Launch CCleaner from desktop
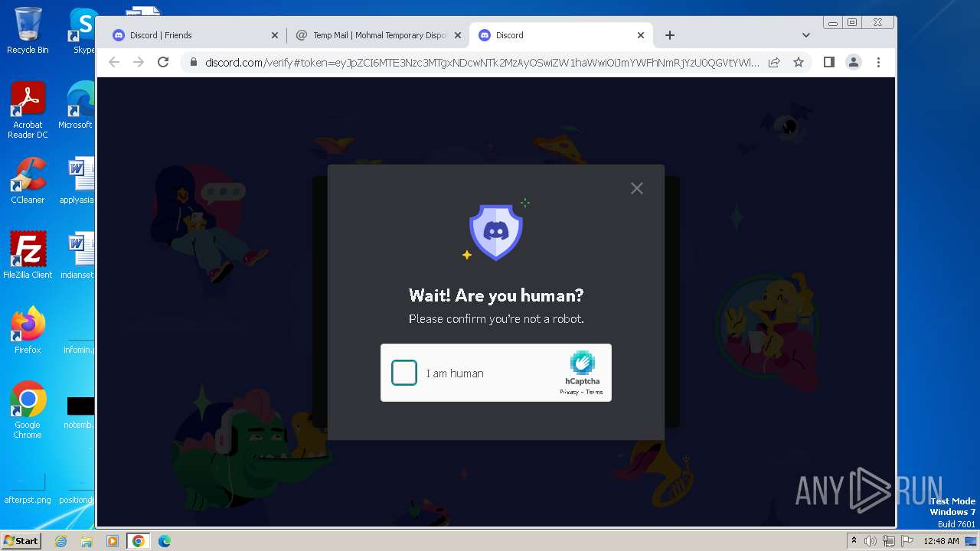980x551 pixels. pos(28,180)
